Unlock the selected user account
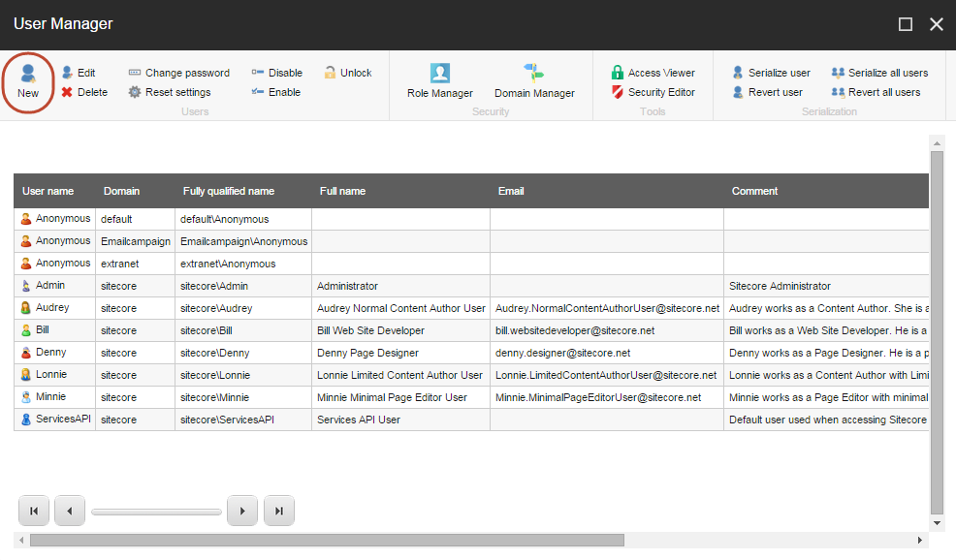 (x=347, y=72)
